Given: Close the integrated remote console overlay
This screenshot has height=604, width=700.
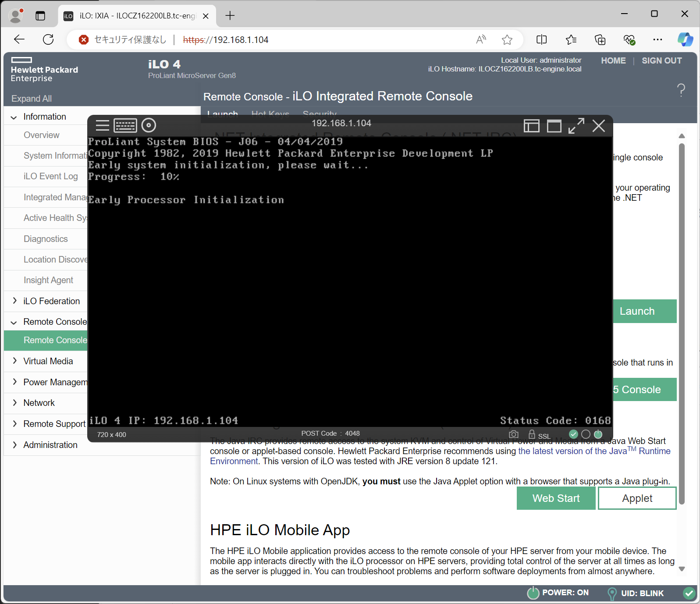Looking at the screenshot, I should 599,126.
